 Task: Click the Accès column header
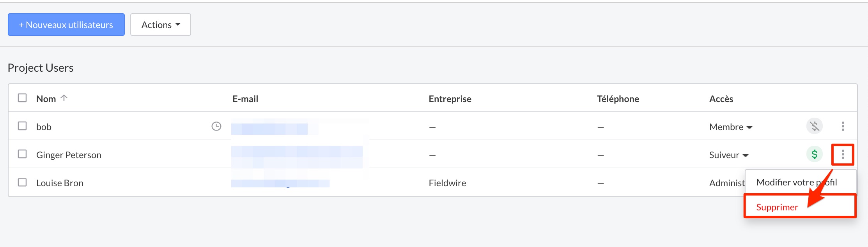(x=721, y=99)
